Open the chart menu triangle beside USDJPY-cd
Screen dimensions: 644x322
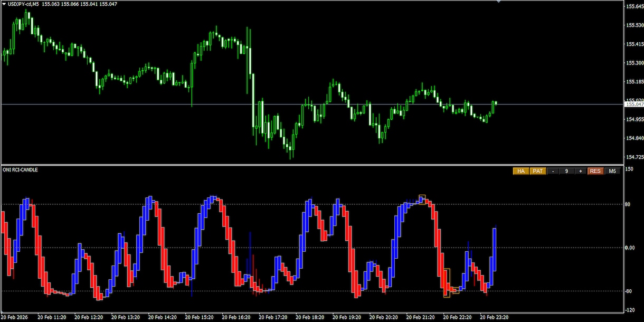click(4, 4)
